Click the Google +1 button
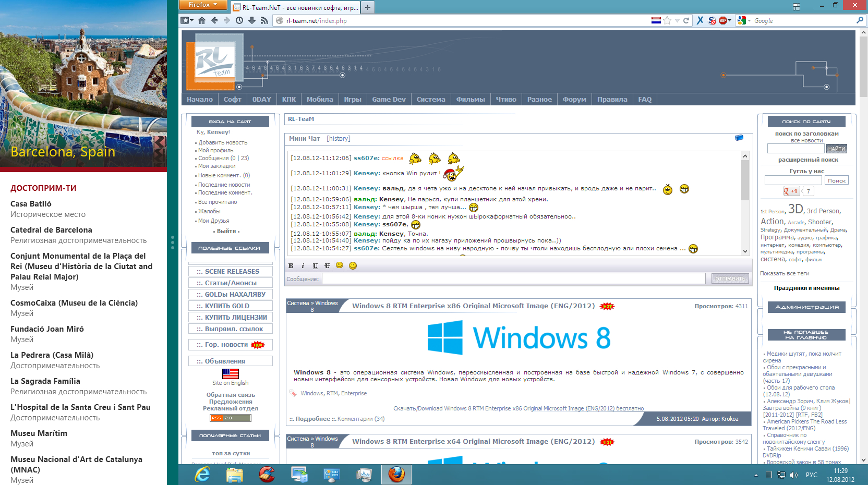 [x=791, y=191]
